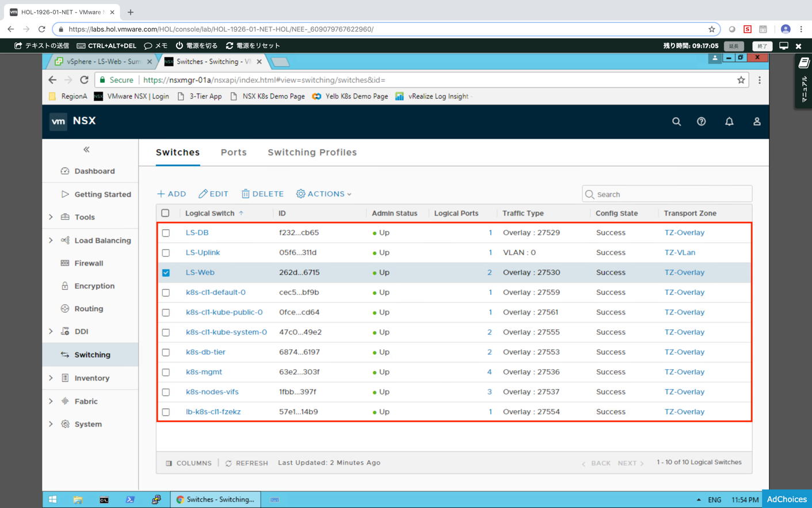Open the ACTIONS dropdown
The height and width of the screenshot is (508, 812).
pos(324,194)
